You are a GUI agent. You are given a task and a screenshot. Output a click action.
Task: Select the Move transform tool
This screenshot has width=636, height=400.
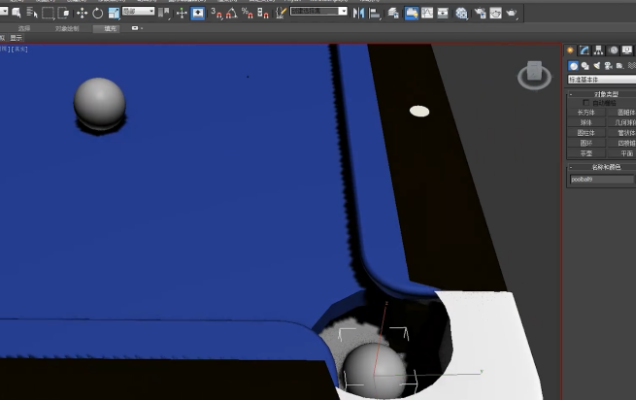click(x=82, y=13)
